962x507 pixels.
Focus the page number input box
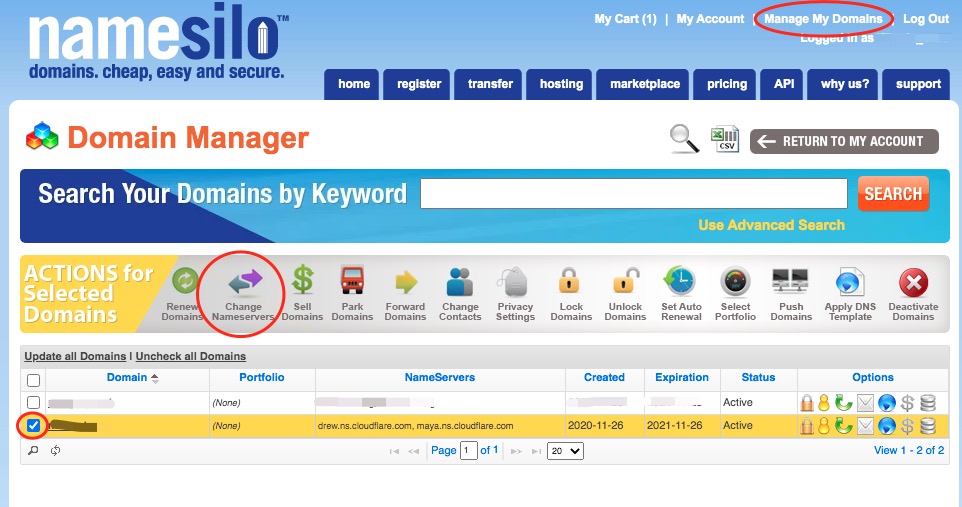click(469, 451)
